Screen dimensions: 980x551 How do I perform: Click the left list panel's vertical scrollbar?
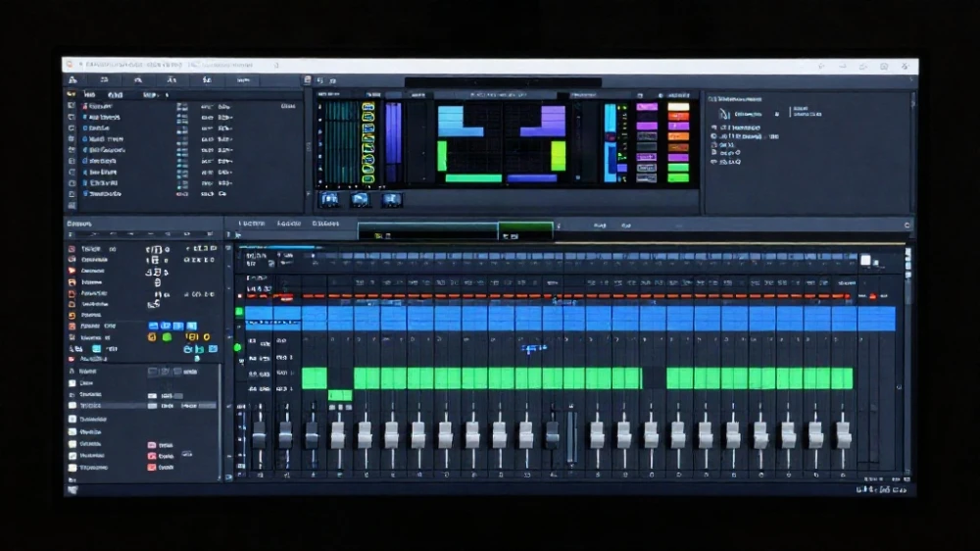220,423
